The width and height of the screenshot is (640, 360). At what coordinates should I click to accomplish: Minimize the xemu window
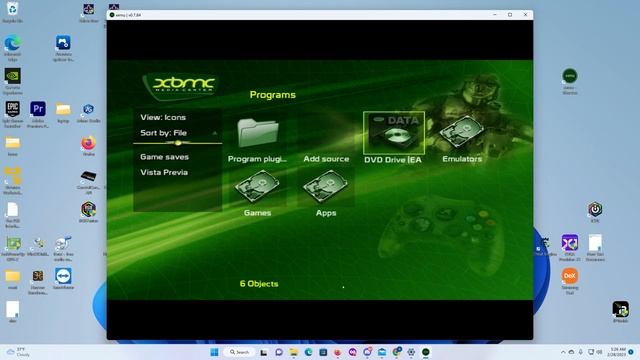tap(495, 15)
